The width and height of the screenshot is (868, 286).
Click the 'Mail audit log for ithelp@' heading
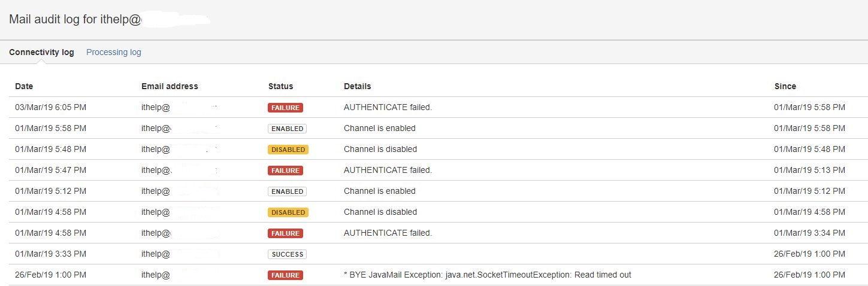pyautogui.click(x=75, y=19)
